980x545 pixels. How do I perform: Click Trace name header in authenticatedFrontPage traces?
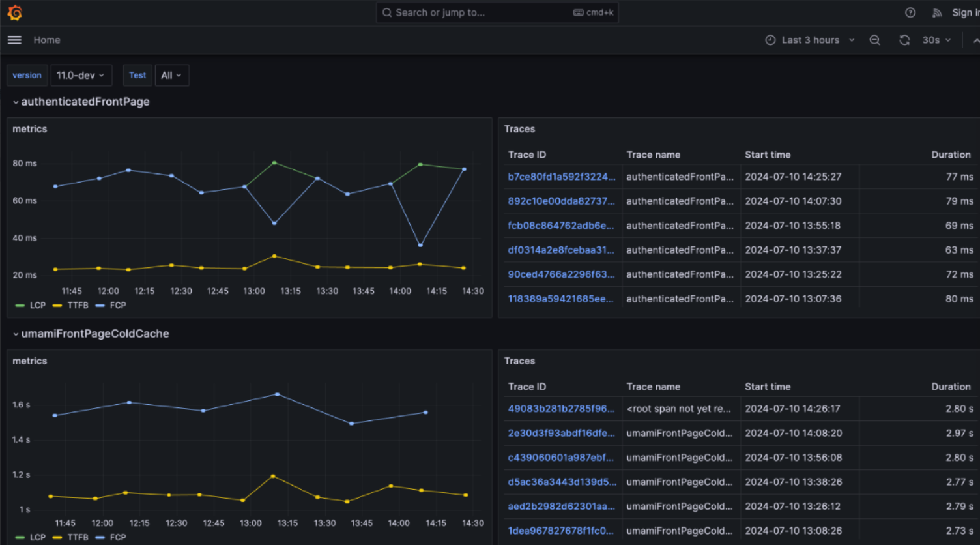[653, 155]
